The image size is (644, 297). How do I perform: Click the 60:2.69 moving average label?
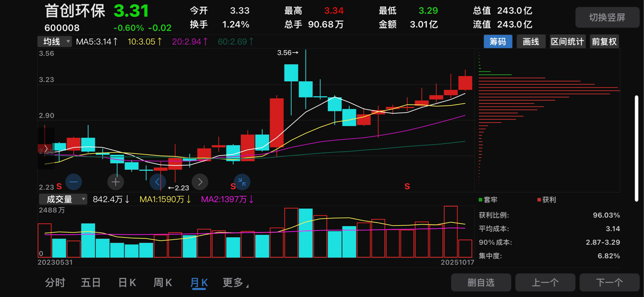coord(236,41)
